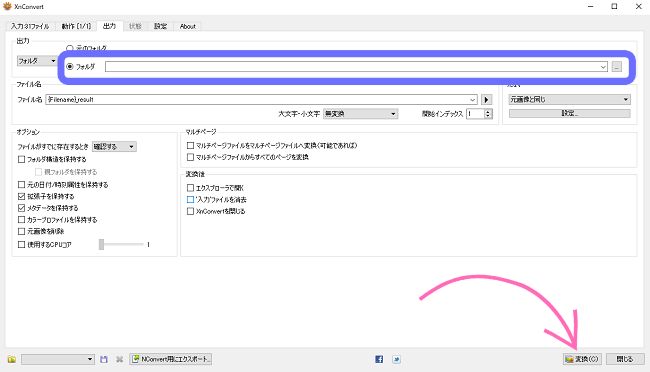The height and width of the screenshot is (372, 650).
Task: Uncheck 拡張子を保持する checkbox
Action: point(22,196)
